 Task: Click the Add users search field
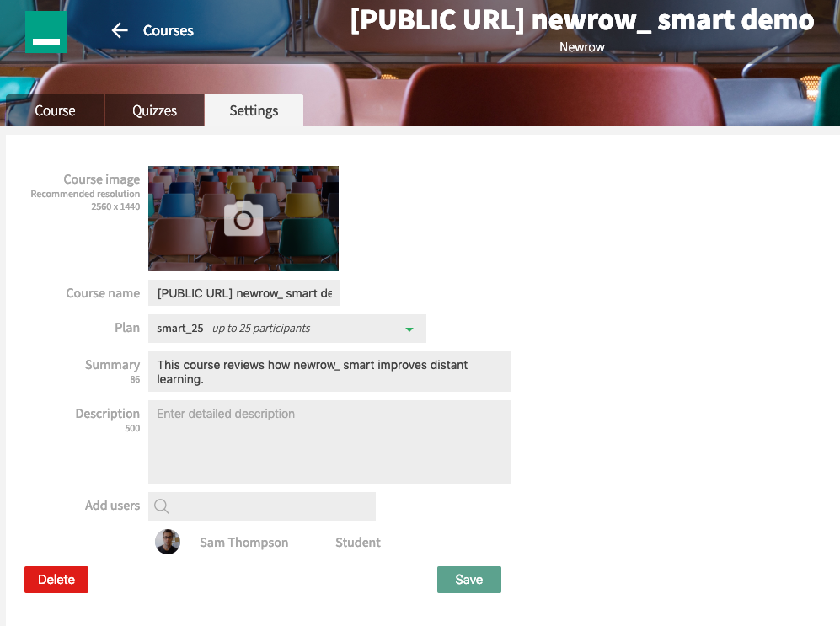pos(262,506)
